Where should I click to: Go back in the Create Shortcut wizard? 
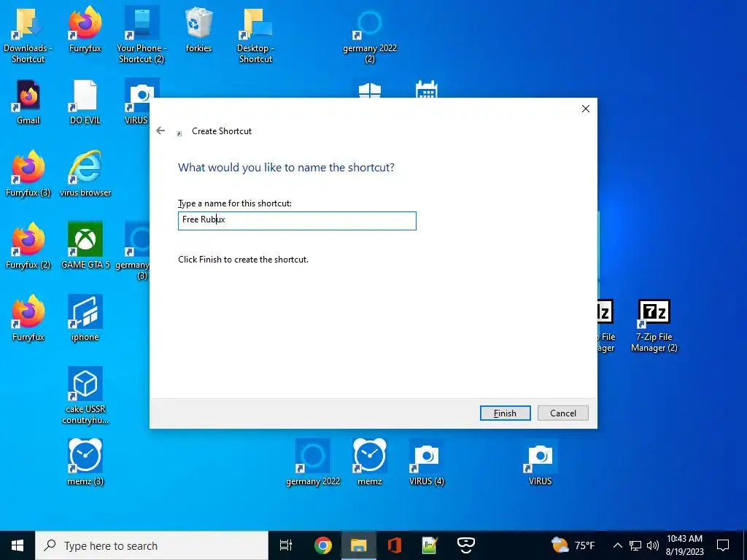click(160, 131)
